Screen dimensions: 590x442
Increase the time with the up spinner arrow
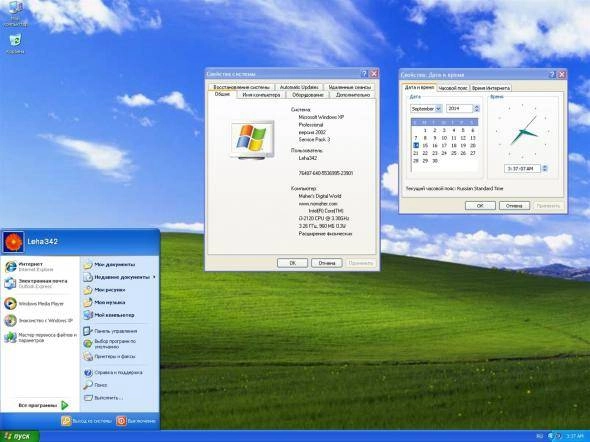click(x=545, y=167)
